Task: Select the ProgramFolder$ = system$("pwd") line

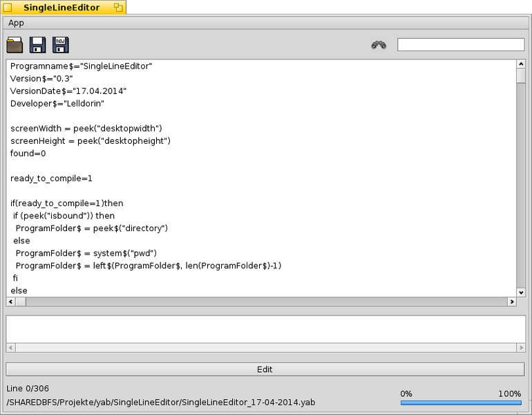Action: pyautogui.click(x=86, y=253)
